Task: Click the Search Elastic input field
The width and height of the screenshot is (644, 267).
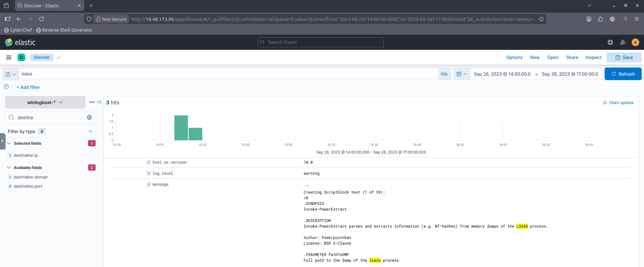Action: [x=321, y=42]
